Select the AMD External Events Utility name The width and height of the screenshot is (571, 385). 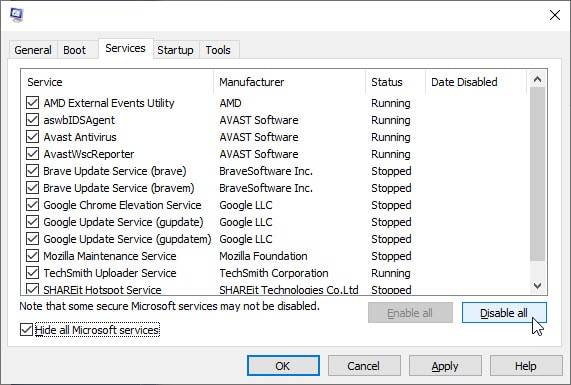[x=109, y=103]
